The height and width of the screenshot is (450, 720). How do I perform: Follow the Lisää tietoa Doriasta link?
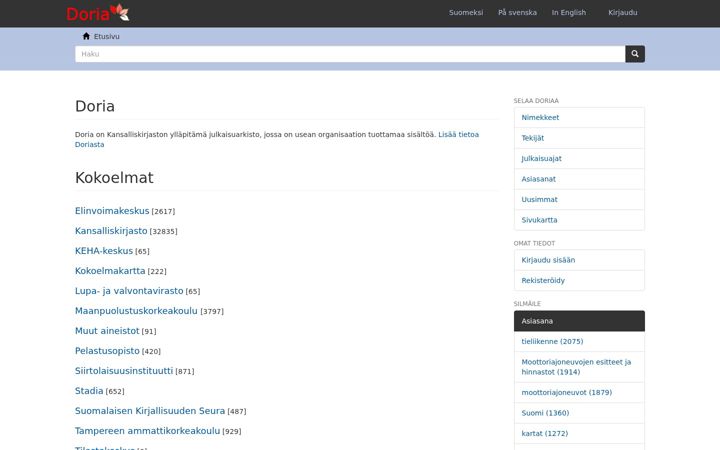pyautogui.click(x=277, y=139)
